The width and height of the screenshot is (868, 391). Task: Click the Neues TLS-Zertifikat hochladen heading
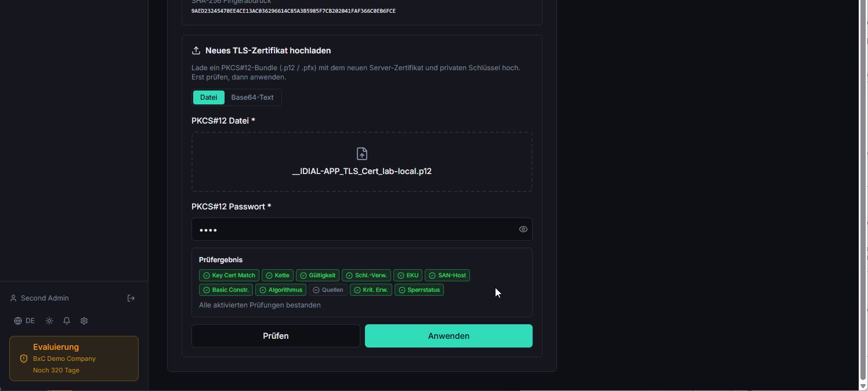click(268, 50)
